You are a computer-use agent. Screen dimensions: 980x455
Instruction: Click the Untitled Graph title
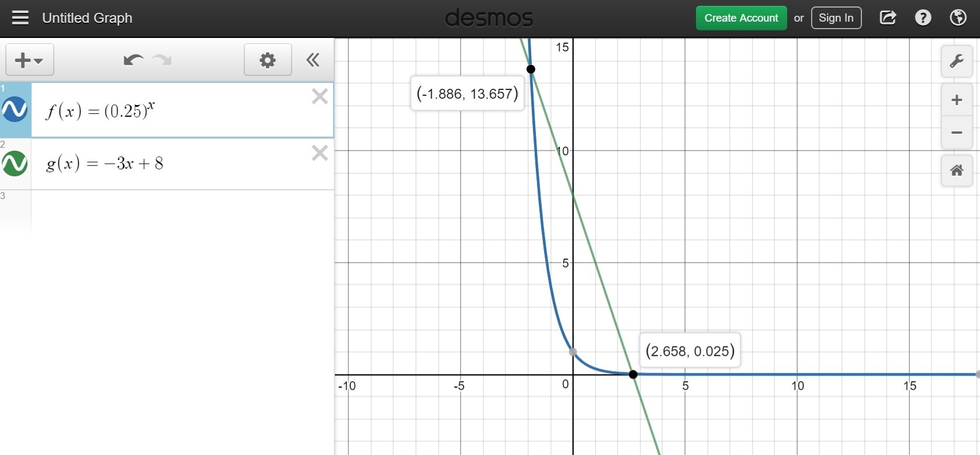click(87, 18)
